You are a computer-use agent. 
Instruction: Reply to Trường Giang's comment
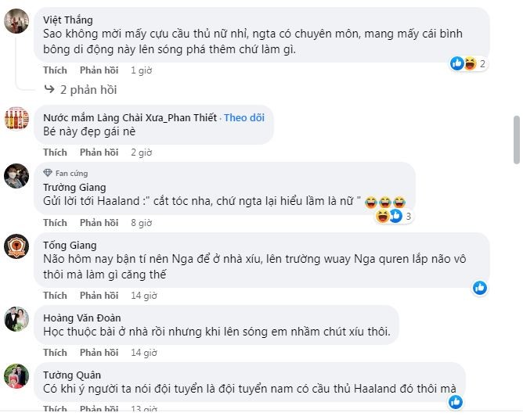tap(99, 222)
